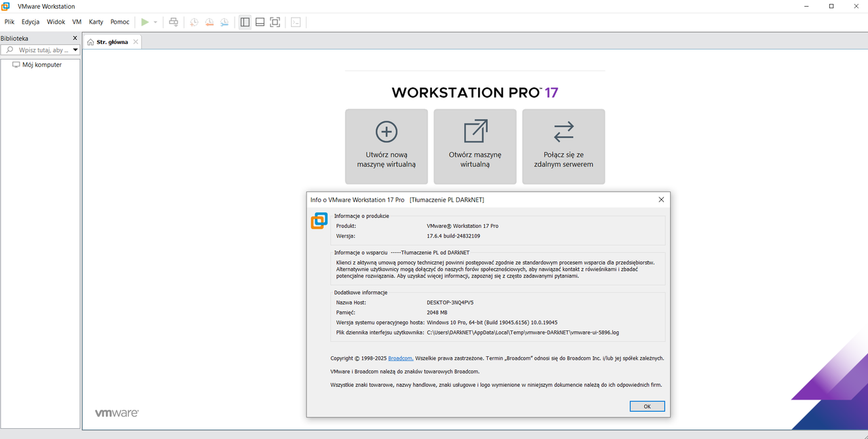Click the magnifier icon in library search

[9, 50]
